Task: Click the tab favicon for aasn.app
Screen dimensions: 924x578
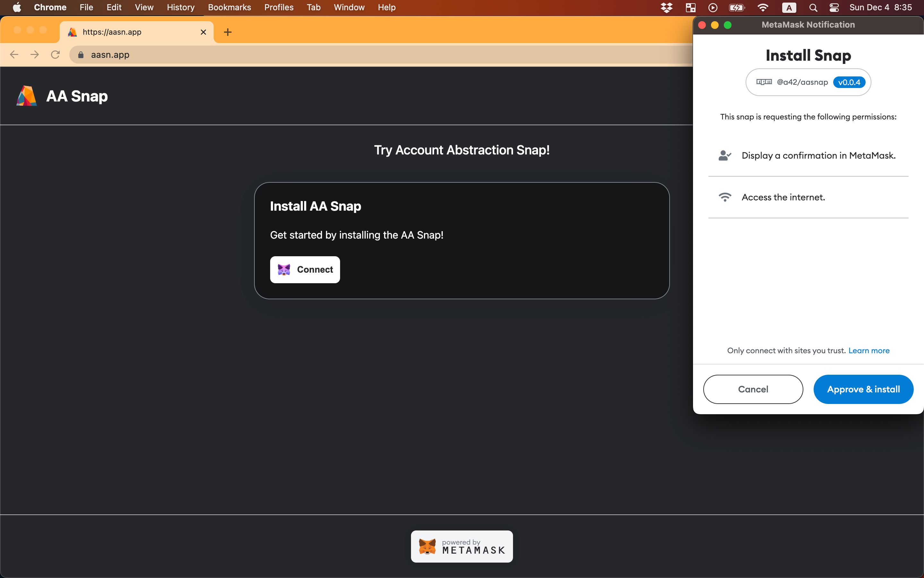Action: pos(72,32)
